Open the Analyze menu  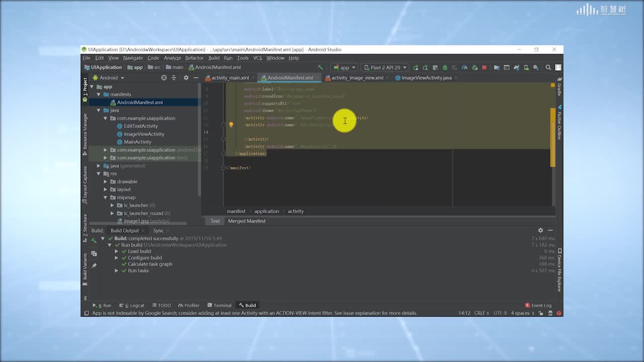coord(172,58)
